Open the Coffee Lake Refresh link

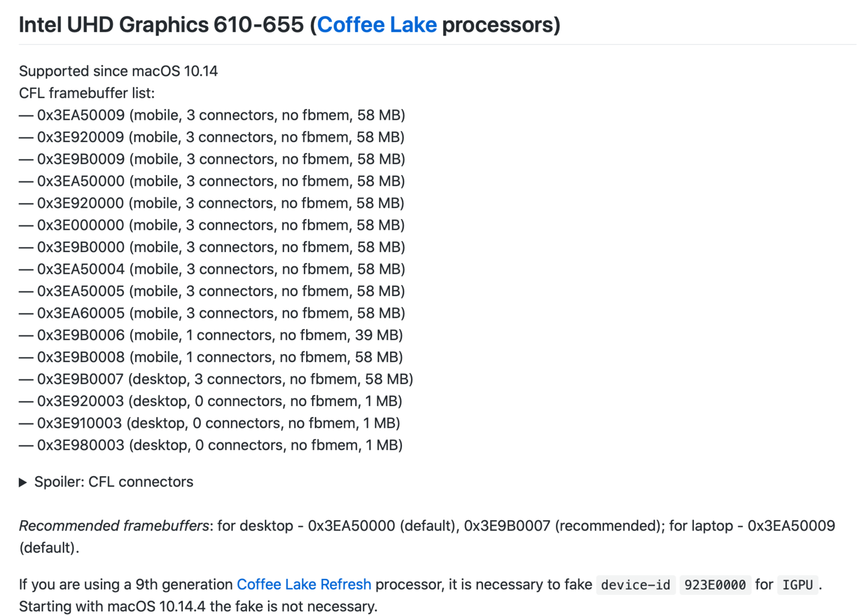point(304,585)
